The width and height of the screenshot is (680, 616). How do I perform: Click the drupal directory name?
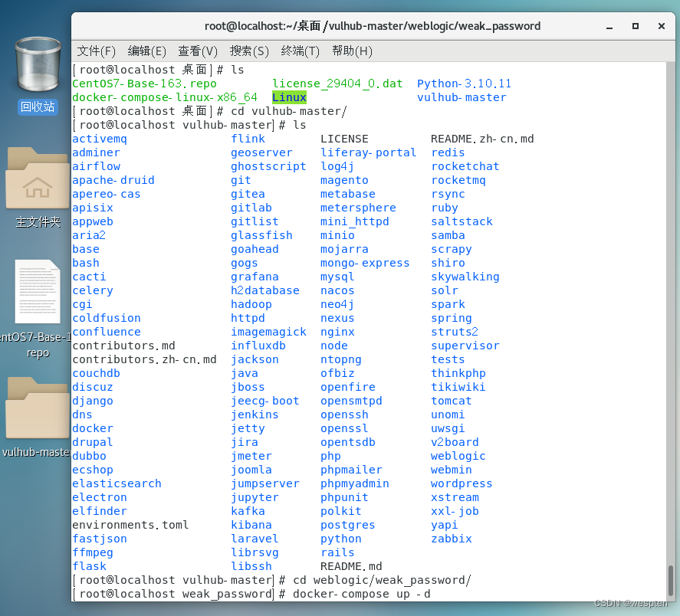click(92, 442)
